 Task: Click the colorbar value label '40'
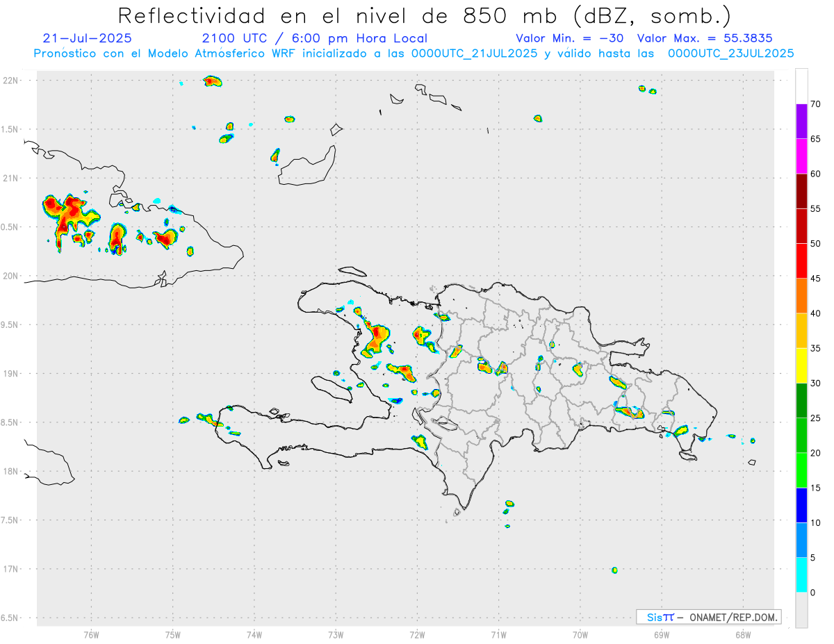coord(816,313)
